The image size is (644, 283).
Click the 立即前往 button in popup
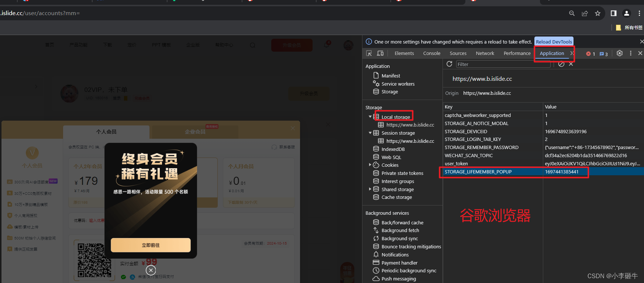coord(151,245)
